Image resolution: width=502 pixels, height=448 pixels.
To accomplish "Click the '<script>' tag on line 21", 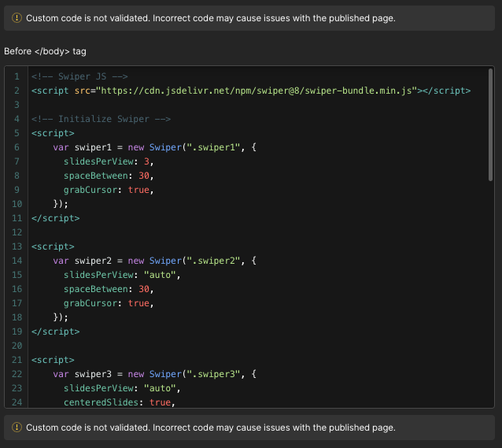I will [53, 360].
